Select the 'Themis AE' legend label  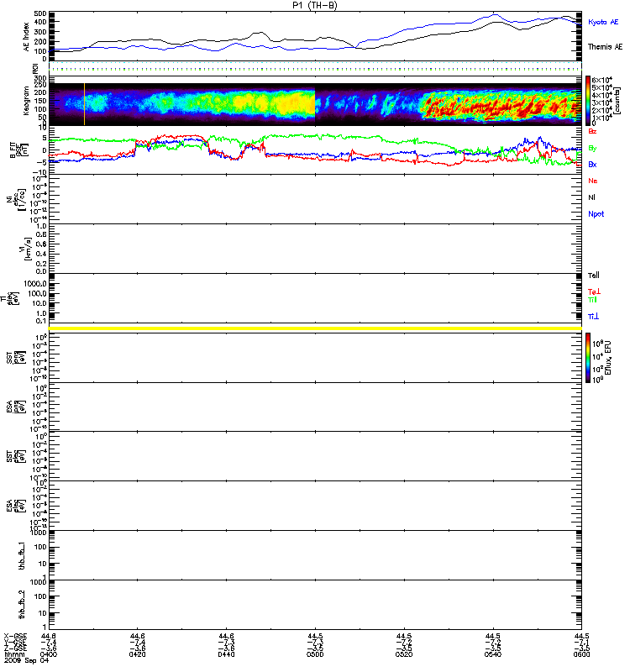[x=605, y=46]
